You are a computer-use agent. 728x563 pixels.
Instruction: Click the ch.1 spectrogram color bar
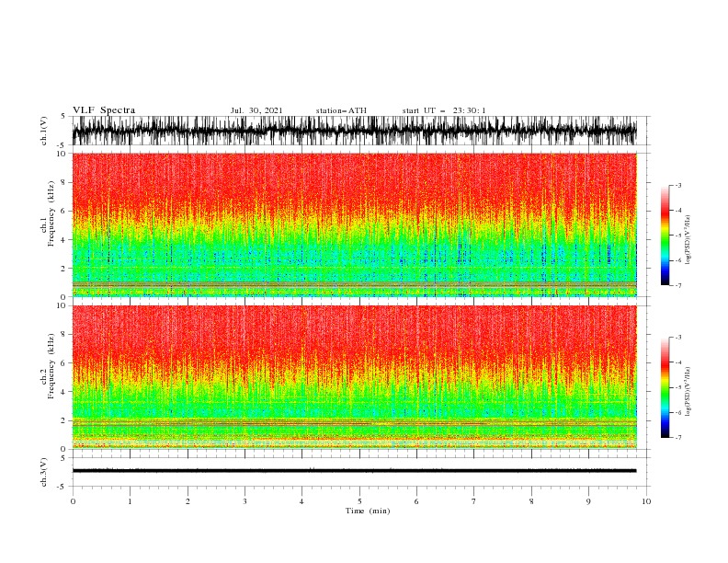pyautogui.click(x=665, y=236)
